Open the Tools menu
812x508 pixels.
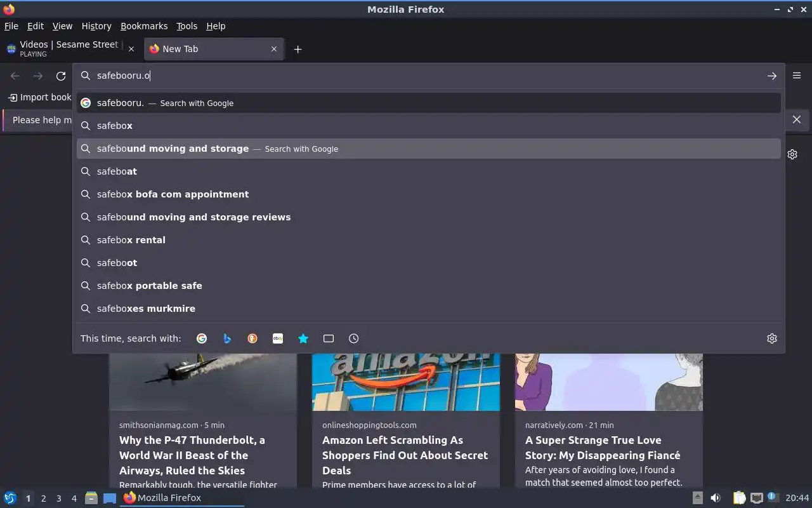click(x=187, y=26)
